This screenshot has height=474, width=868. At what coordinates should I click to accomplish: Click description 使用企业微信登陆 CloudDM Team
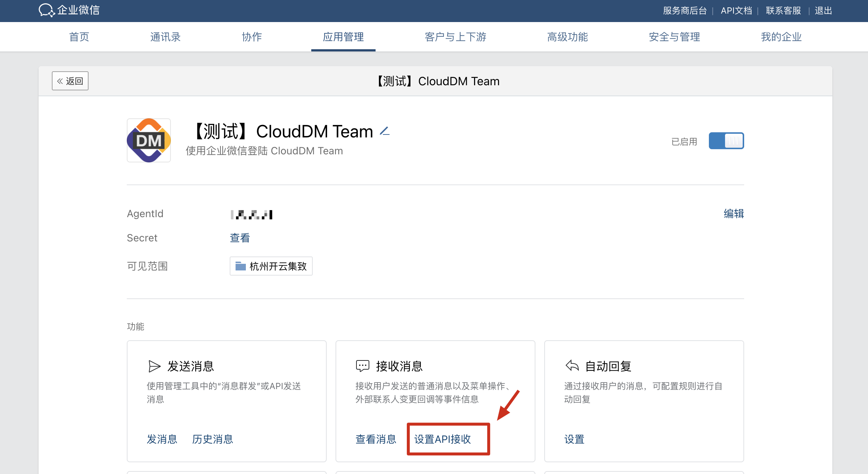pyautogui.click(x=264, y=151)
